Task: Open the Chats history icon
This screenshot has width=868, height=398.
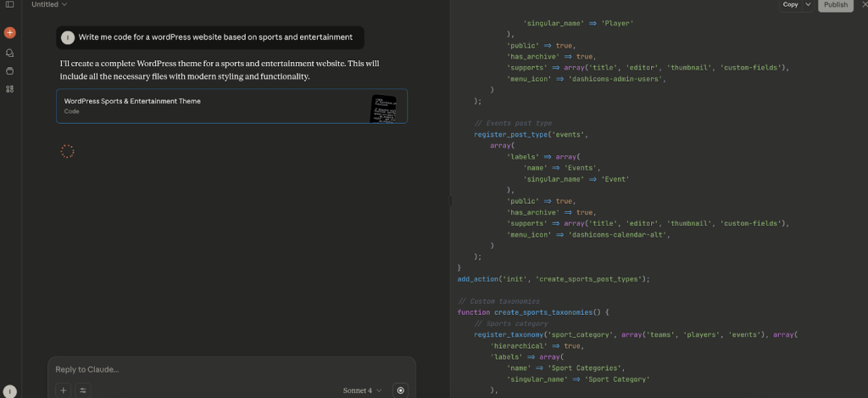Action: point(9,53)
